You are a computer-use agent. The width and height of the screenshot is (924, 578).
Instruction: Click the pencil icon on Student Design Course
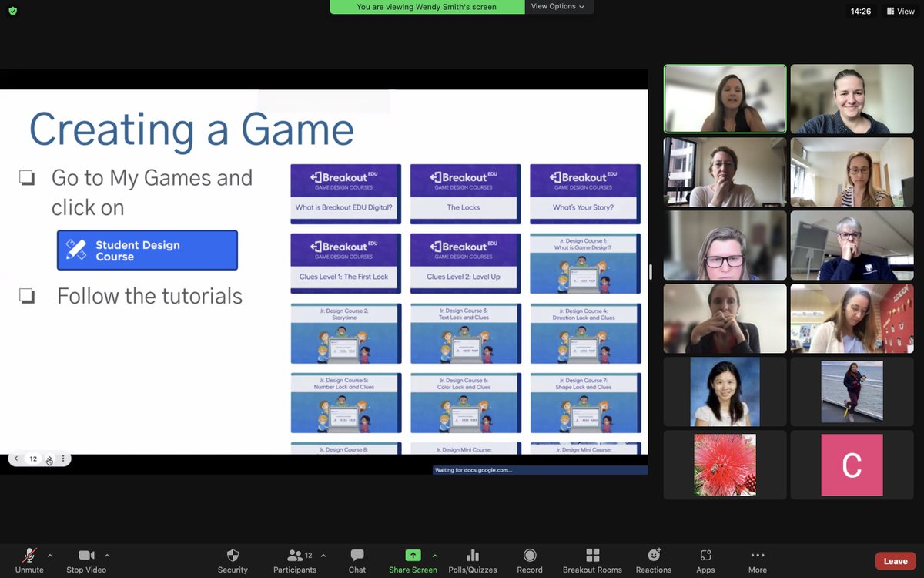(x=76, y=249)
